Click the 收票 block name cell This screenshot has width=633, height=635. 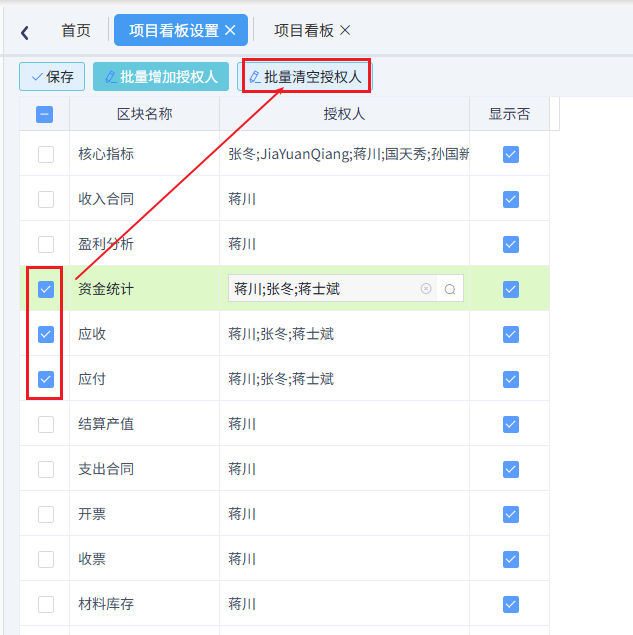145,559
